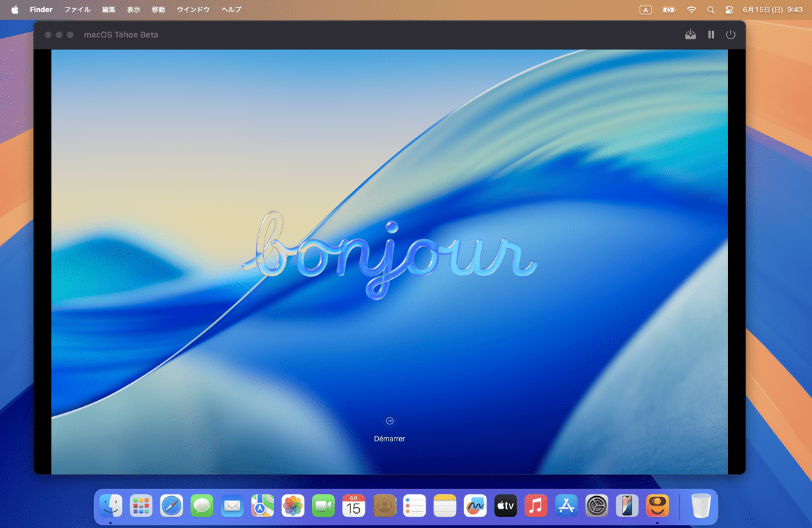Image resolution: width=812 pixels, height=528 pixels.
Task: Launch Safari from the Dock
Action: click(171, 506)
